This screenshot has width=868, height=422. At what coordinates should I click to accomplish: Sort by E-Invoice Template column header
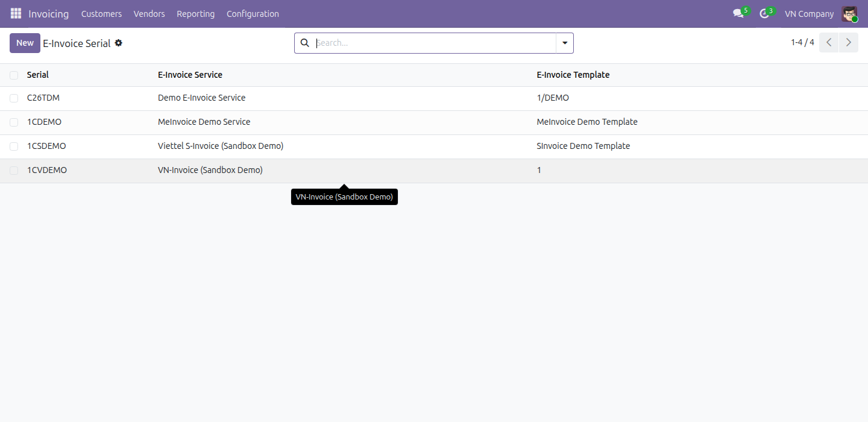(x=573, y=75)
